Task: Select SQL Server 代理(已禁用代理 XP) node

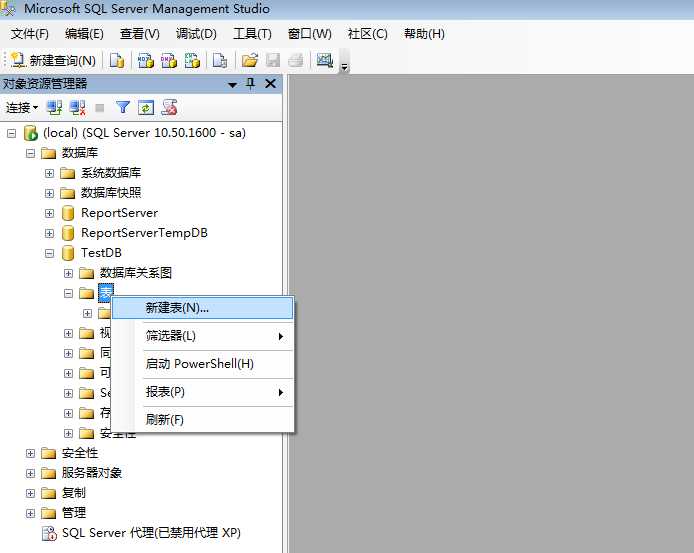Action: [x=151, y=533]
